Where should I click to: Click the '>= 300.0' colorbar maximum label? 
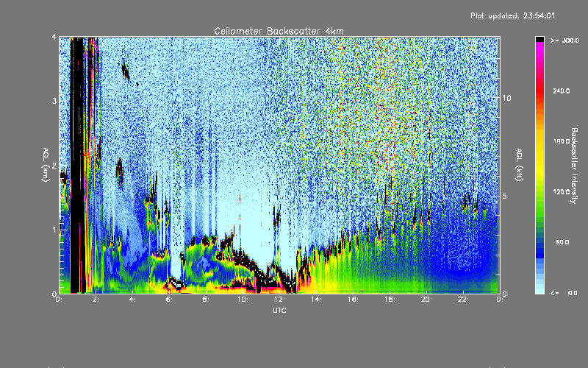point(564,40)
